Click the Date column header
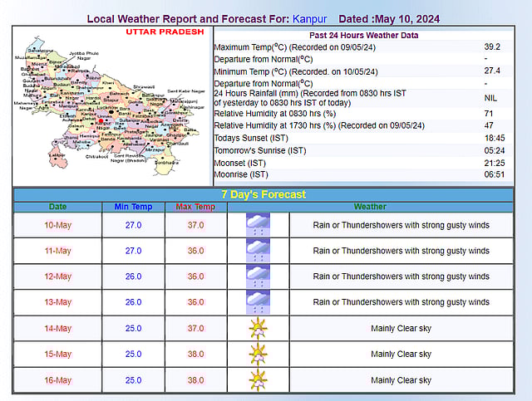The height and width of the screenshot is (401, 532). 57,207
